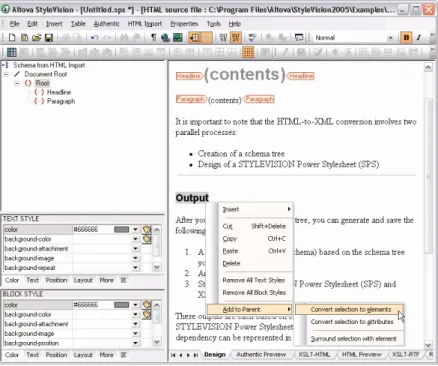Click the insert table icon in second toolbar row
The height and width of the screenshot is (366, 438).
[12, 52]
